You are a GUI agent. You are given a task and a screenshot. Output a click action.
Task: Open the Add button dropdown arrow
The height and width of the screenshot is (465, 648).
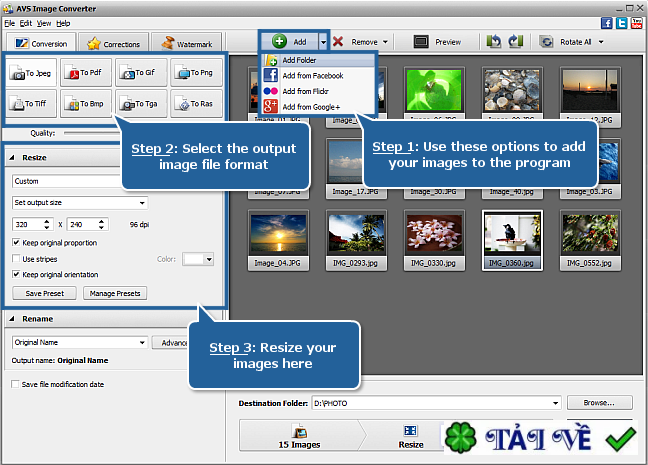tap(323, 42)
